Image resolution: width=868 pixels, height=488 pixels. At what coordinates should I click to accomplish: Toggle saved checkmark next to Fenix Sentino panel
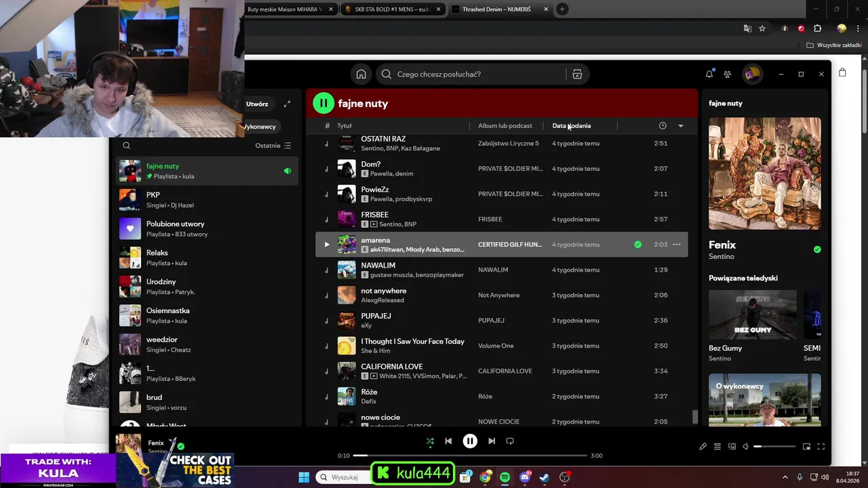pyautogui.click(x=817, y=249)
